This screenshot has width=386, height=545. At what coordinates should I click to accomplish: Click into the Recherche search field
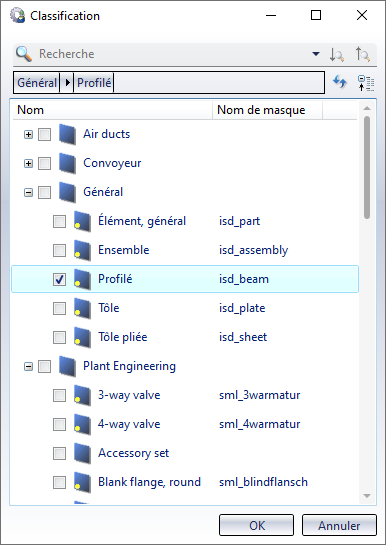point(172,54)
